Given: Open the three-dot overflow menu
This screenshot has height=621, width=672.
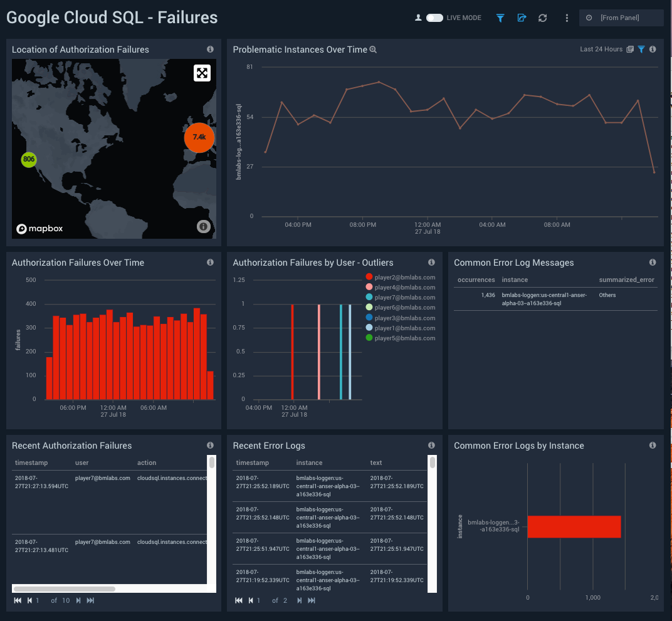Looking at the screenshot, I should pos(566,18).
